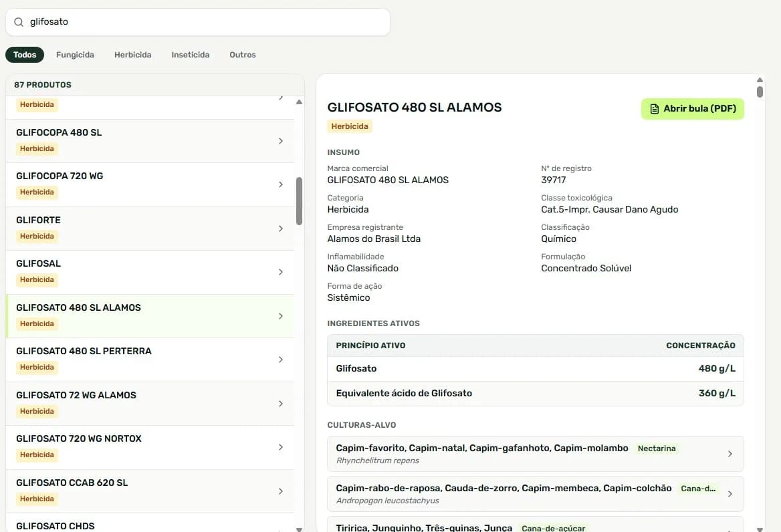
Task: Open GLIFOSATO 720 WG NORTOX chevron
Action: click(x=281, y=447)
